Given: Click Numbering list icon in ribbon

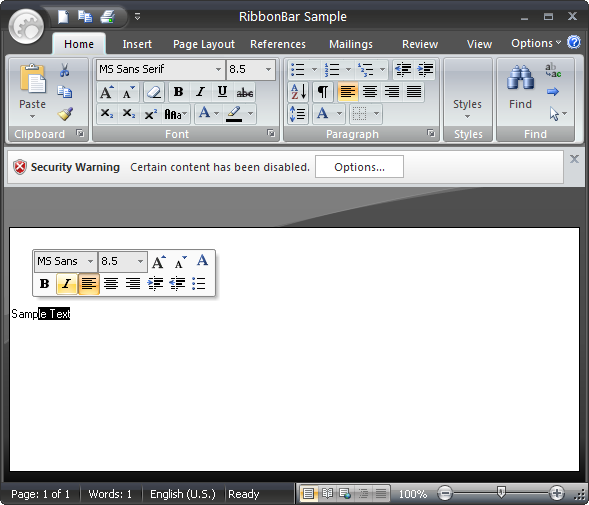Looking at the screenshot, I should point(332,70).
